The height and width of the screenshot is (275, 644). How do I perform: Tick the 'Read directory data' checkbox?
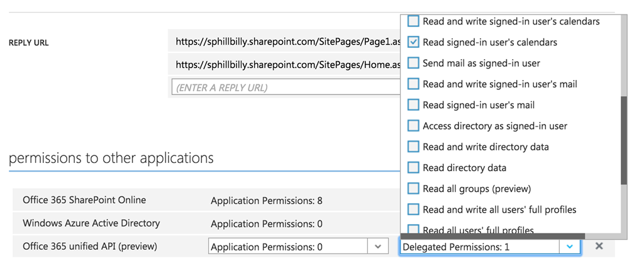pos(413,168)
